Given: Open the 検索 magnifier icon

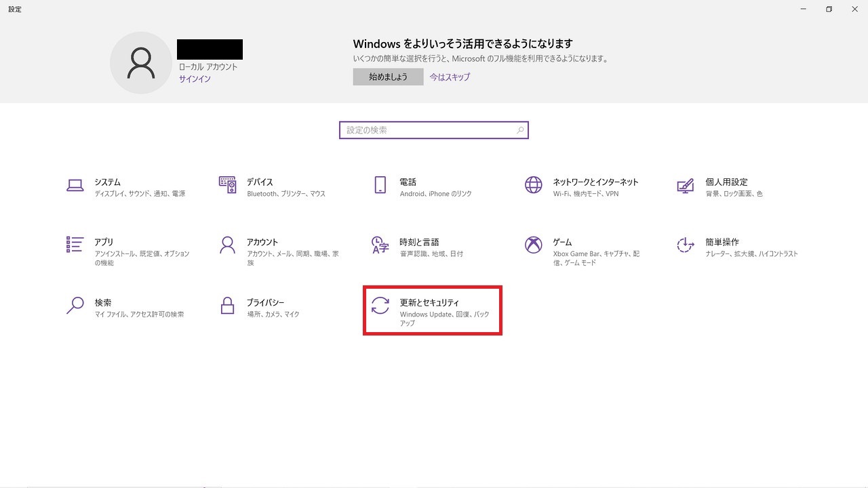Looking at the screenshot, I should click(x=75, y=306).
